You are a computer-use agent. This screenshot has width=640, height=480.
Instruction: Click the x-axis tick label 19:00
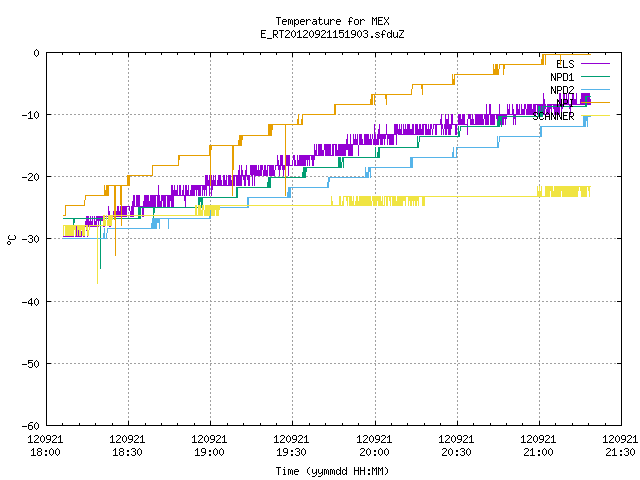click(209, 452)
